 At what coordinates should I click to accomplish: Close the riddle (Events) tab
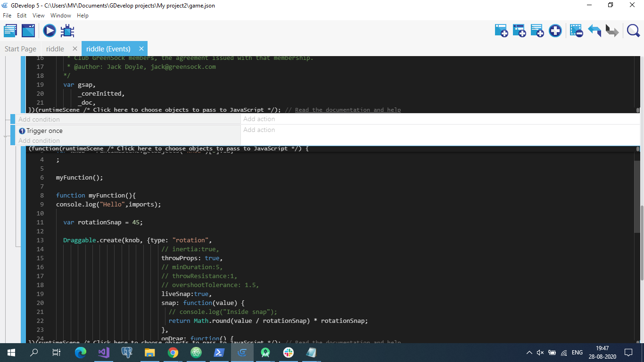pyautogui.click(x=141, y=49)
